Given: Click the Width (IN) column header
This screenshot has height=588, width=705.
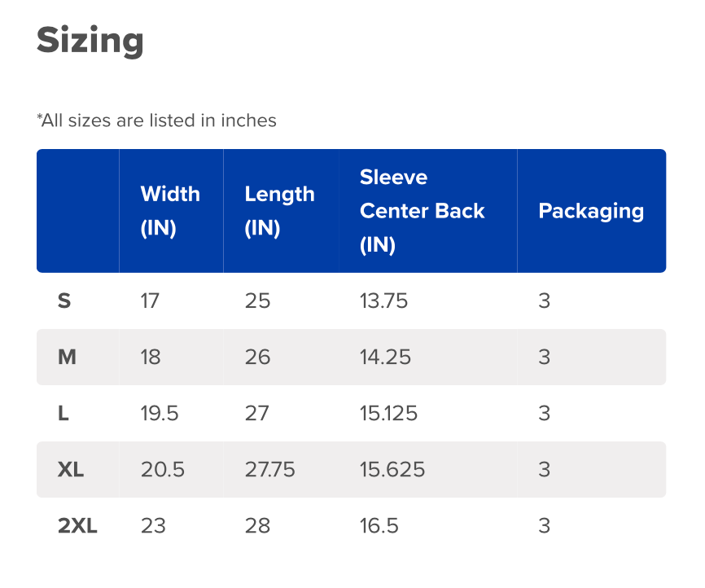Looking at the screenshot, I should 170,211.
